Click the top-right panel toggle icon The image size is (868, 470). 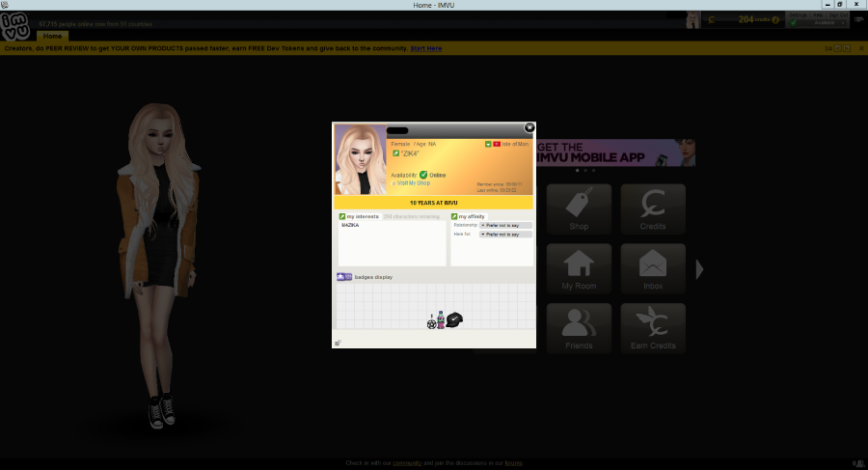pos(859,19)
